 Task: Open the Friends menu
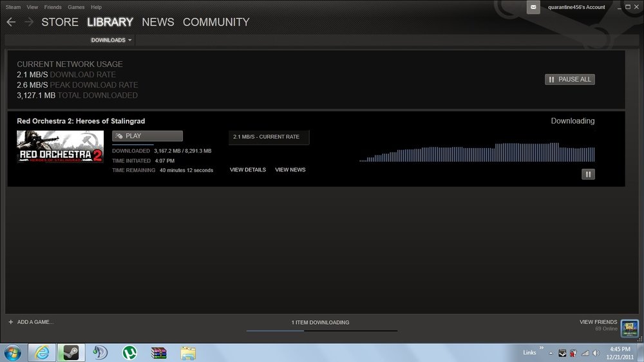pyautogui.click(x=53, y=7)
